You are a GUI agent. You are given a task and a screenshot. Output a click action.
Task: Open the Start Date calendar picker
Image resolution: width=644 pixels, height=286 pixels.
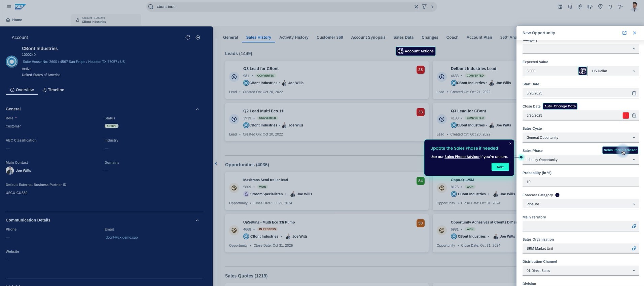point(634,93)
